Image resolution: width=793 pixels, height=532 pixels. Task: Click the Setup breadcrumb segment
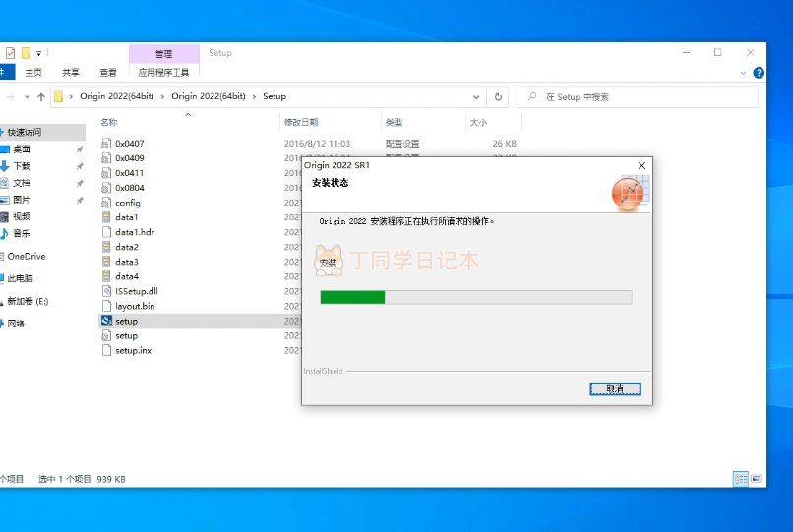(x=274, y=96)
